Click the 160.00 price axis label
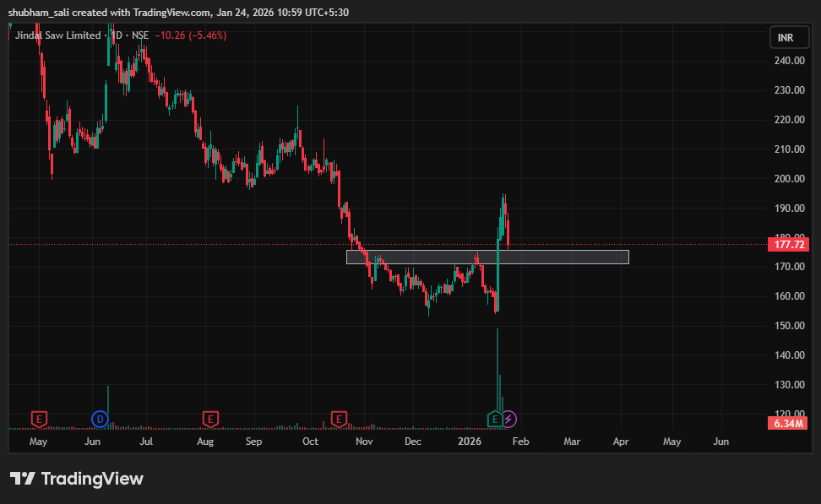This screenshot has width=821, height=504. click(x=789, y=296)
